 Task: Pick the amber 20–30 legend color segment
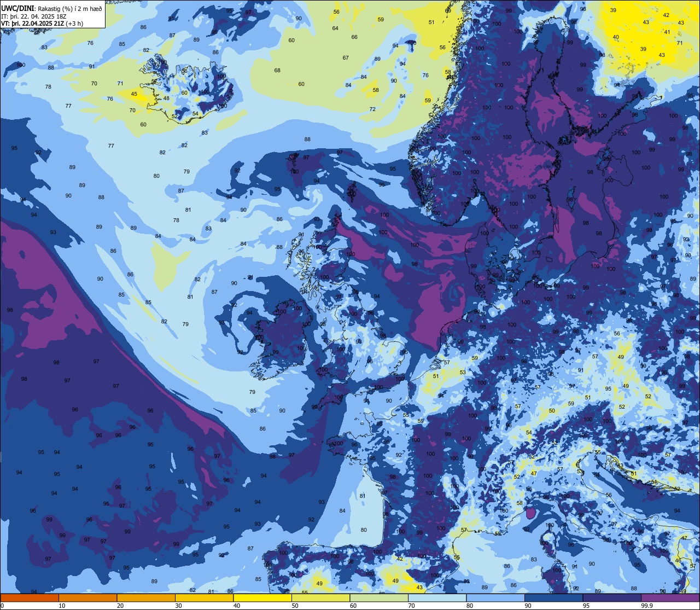click(146, 597)
